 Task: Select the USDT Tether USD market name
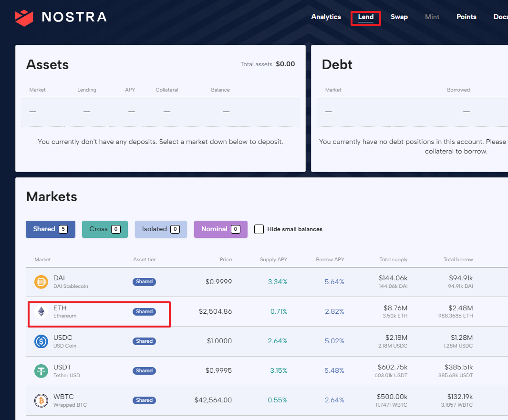(66, 371)
